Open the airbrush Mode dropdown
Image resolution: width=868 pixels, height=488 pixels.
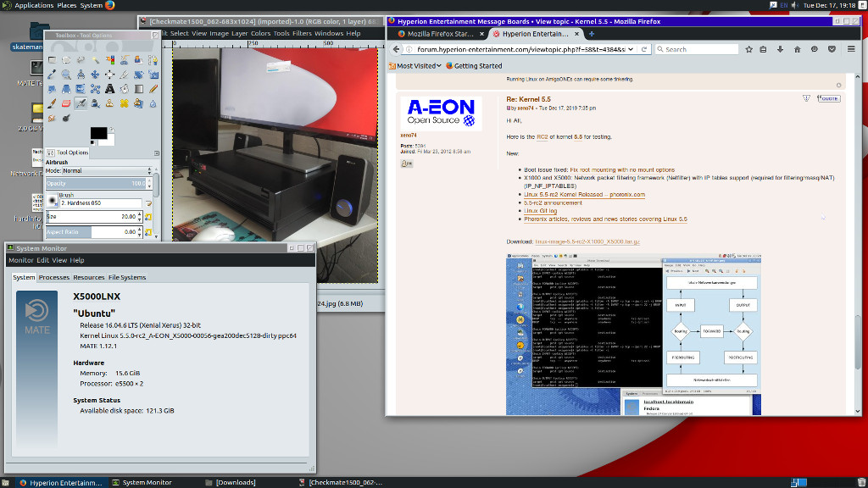tap(108, 171)
